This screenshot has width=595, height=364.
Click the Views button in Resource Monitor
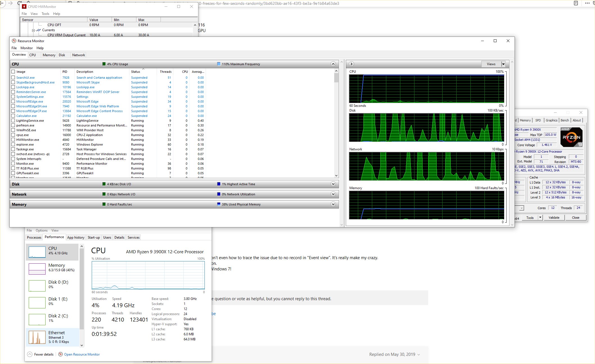(491, 64)
